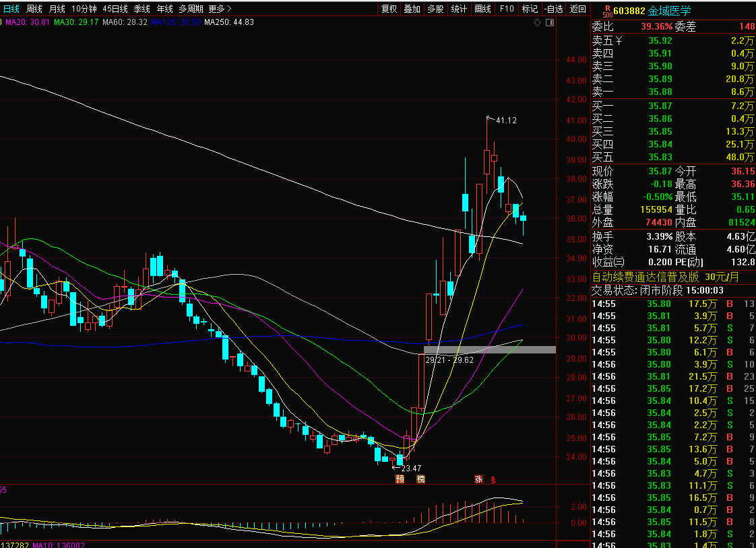Click the 卖一 ask price 35.88
Image resolution: width=756 pixels, height=548 pixels.
pos(660,92)
